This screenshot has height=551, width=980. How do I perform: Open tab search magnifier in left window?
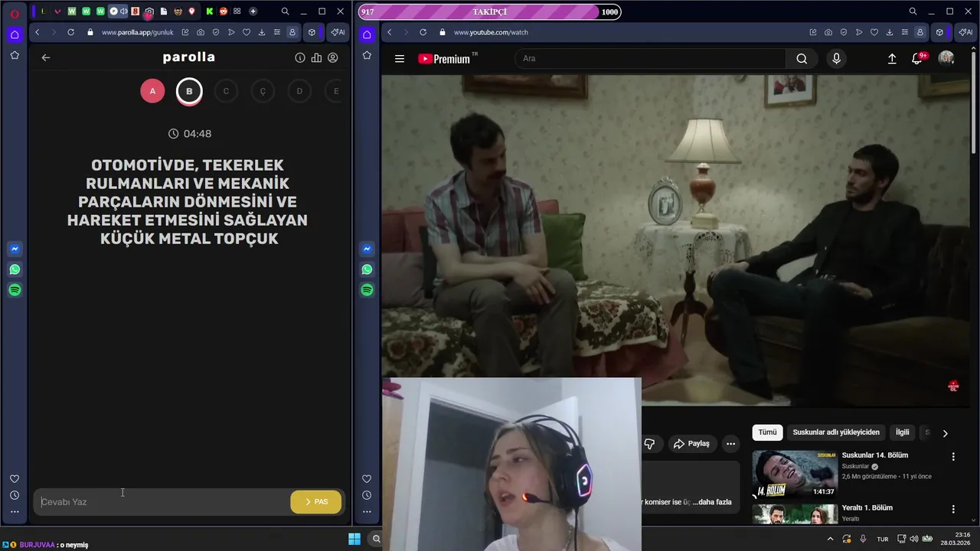point(285,11)
